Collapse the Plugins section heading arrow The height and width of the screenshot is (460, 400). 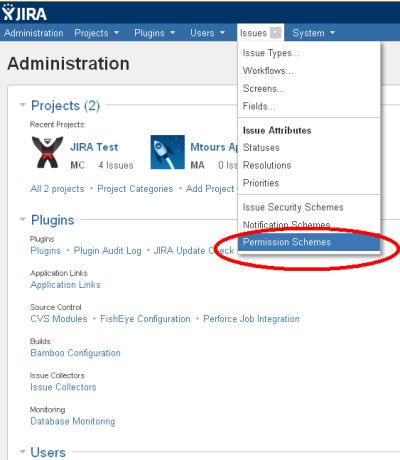23,219
